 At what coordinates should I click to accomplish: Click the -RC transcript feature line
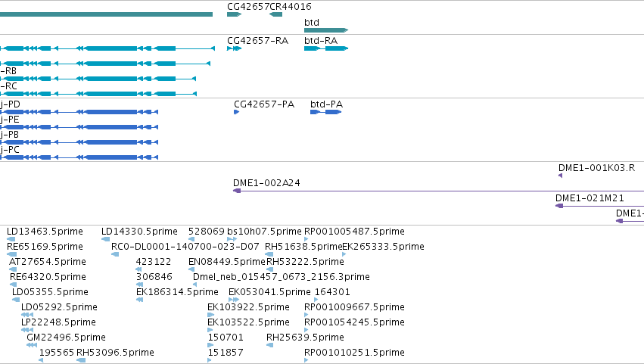pos(98,94)
